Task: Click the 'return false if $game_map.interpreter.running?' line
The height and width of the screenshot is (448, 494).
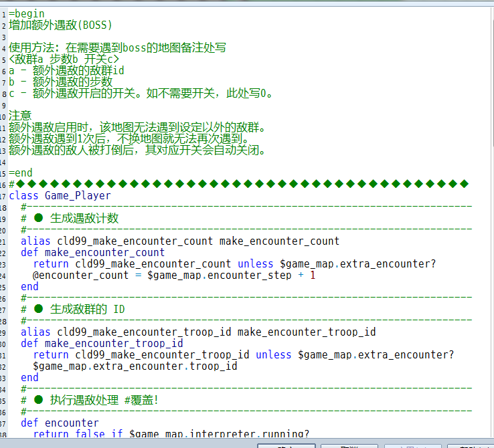Action: (171, 433)
